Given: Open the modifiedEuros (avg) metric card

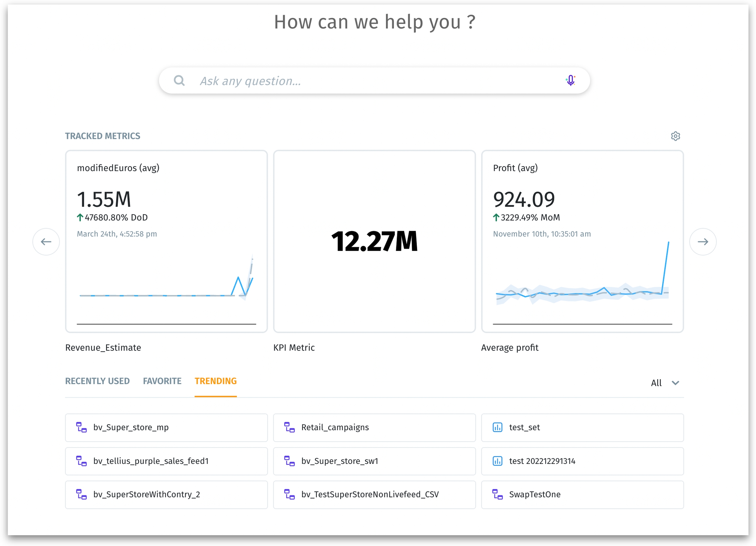Looking at the screenshot, I should (x=166, y=241).
